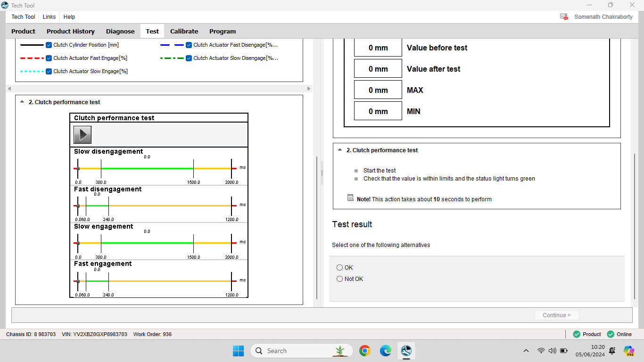Click in the Windows taskbar Search box

[x=301, y=351]
